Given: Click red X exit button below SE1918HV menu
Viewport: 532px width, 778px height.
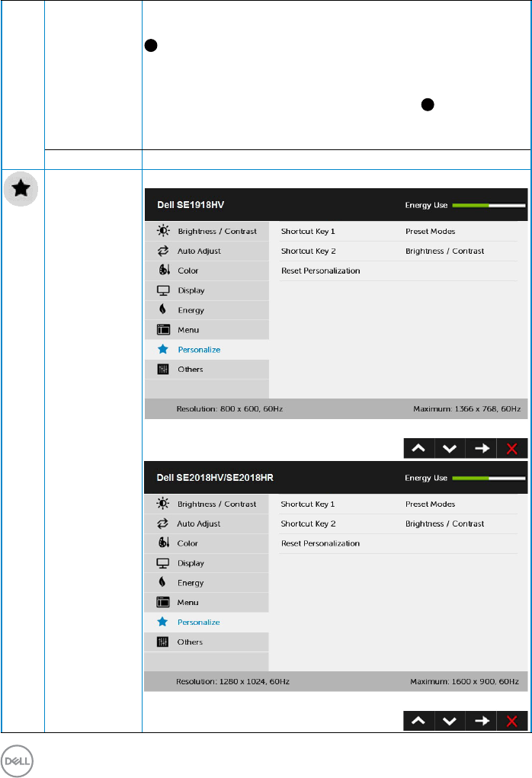Looking at the screenshot, I should (511, 449).
